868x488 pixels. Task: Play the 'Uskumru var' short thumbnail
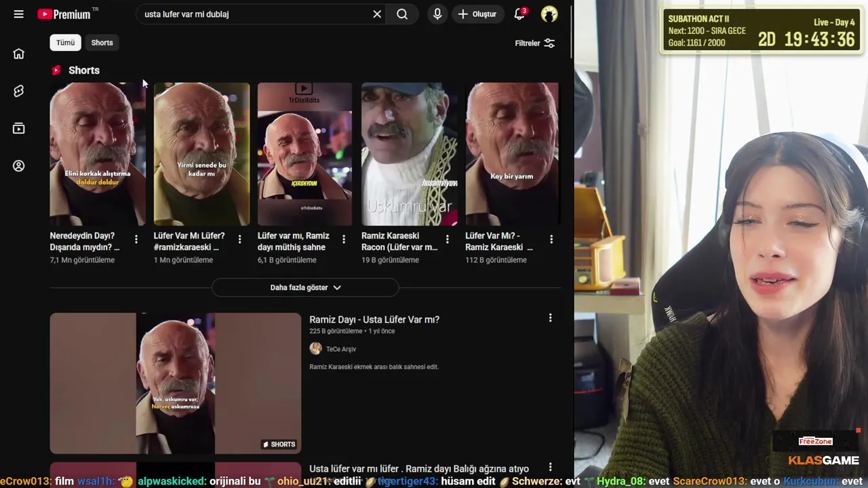[x=409, y=154]
